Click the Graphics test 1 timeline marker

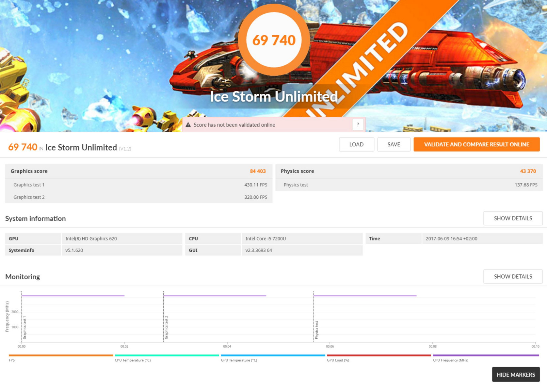point(24,327)
